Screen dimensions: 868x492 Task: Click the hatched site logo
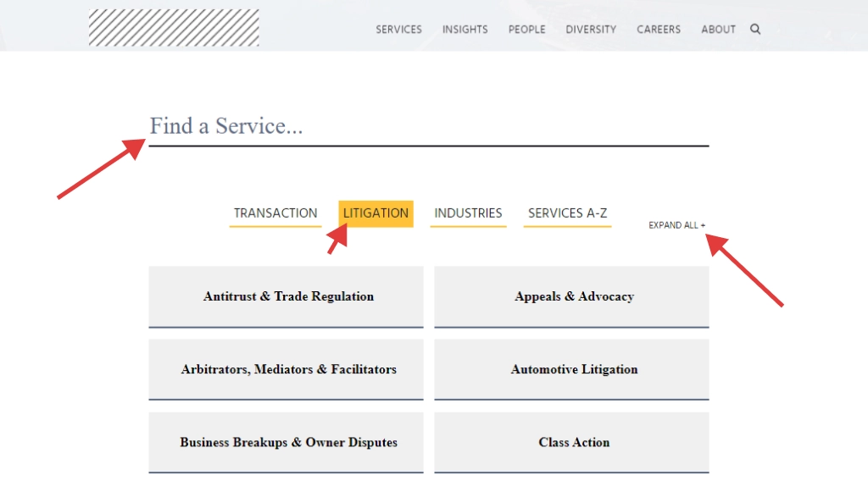pyautogui.click(x=174, y=28)
